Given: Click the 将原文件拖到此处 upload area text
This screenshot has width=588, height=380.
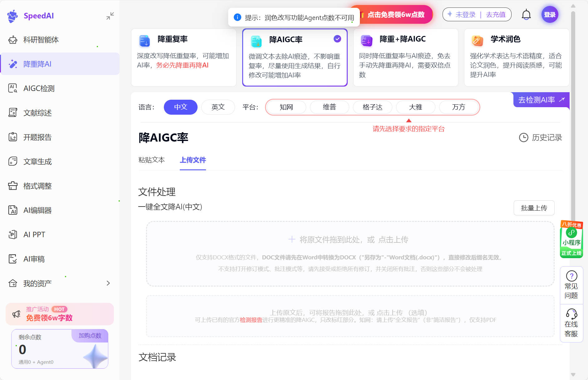Looking at the screenshot, I should pyautogui.click(x=354, y=240).
